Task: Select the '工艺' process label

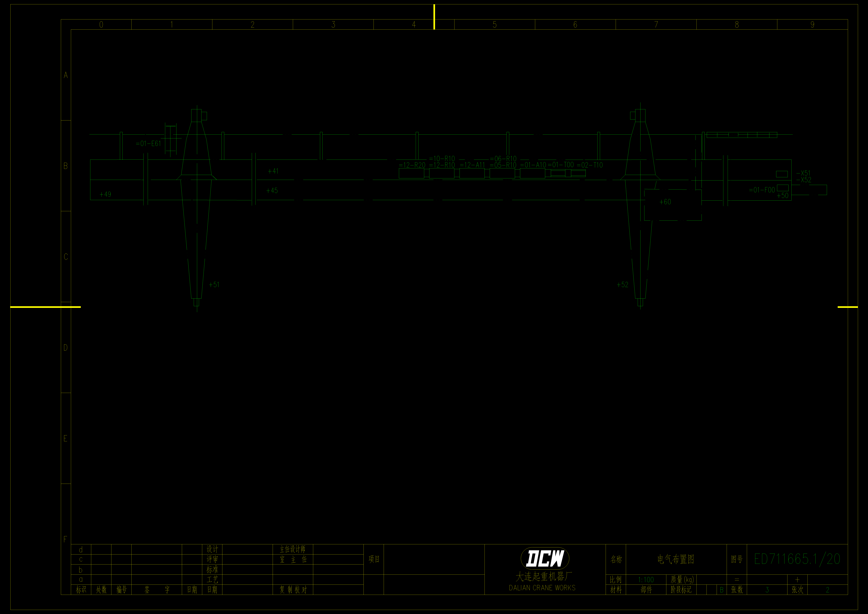Action: point(212,580)
